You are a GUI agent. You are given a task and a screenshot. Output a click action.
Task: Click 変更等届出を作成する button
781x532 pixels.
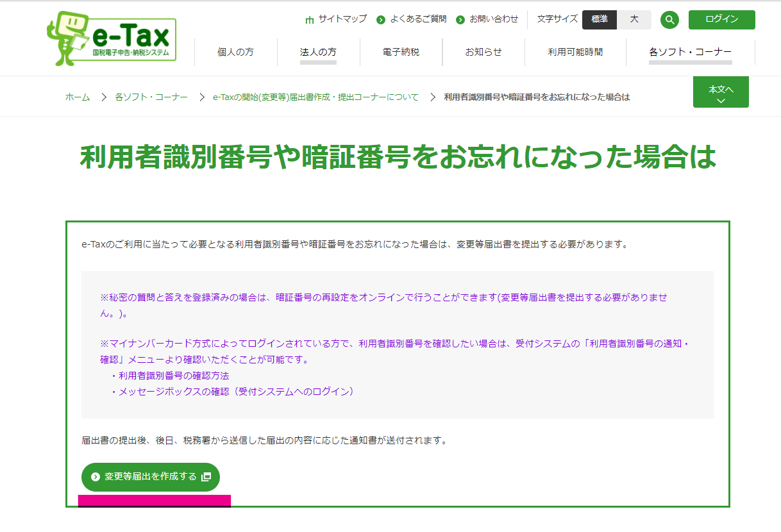pyautogui.click(x=151, y=477)
